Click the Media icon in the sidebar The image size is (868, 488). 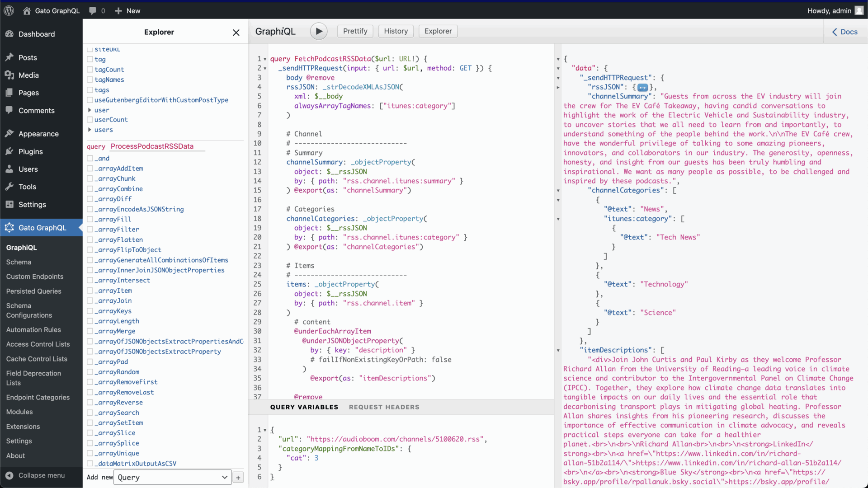pyautogui.click(x=9, y=75)
